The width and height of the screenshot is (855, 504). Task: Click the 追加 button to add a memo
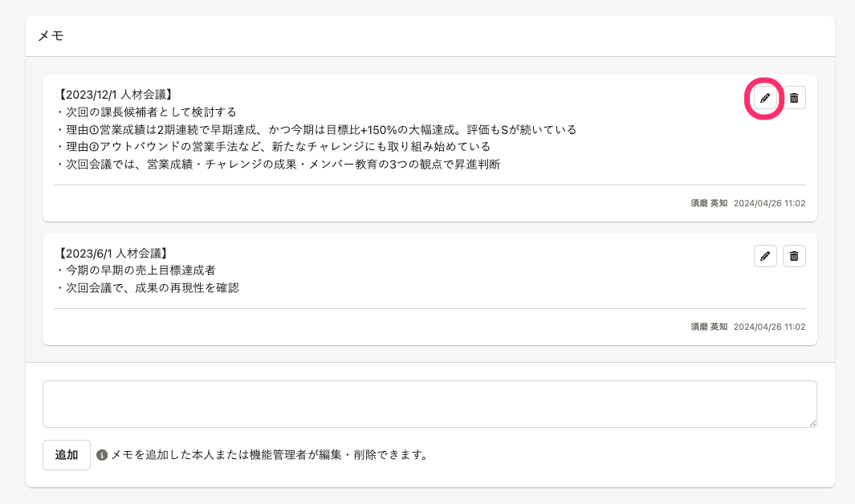(x=67, y=455)
